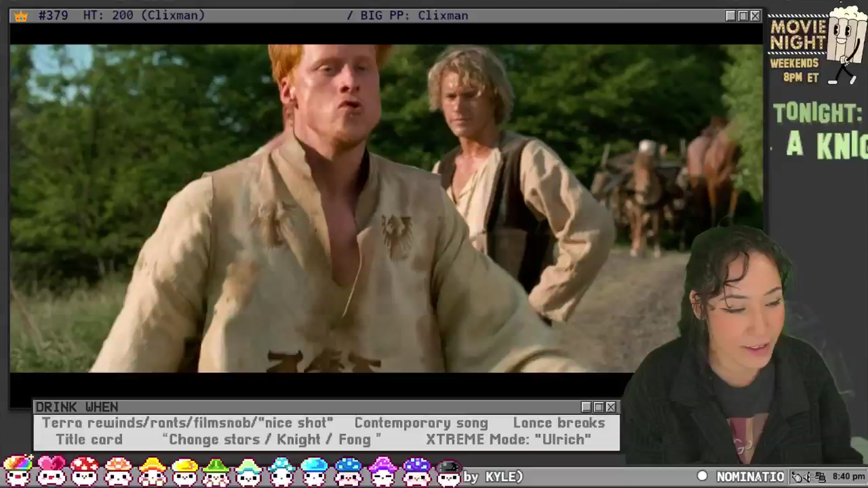Click the black-capped mushroom icon
The width and height of the screenshot is (868, 488).
448,472
